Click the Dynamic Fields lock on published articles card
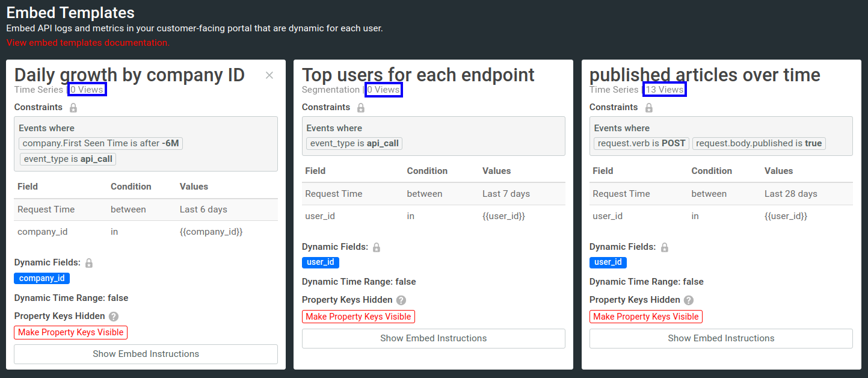This screenshot has height=378, width=868. pyautogui.click(x=665, y=247)
